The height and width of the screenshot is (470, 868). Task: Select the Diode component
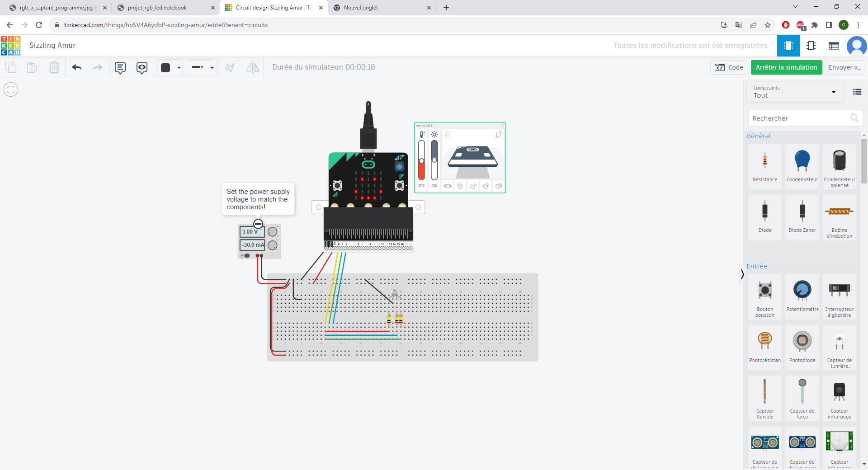pyautogui.click(x=765, y=217)
